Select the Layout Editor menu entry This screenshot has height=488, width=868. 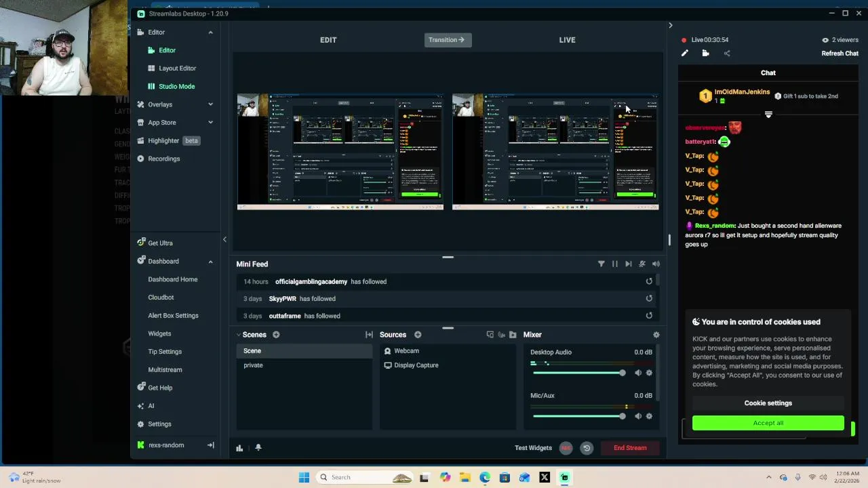coord(172,68)
